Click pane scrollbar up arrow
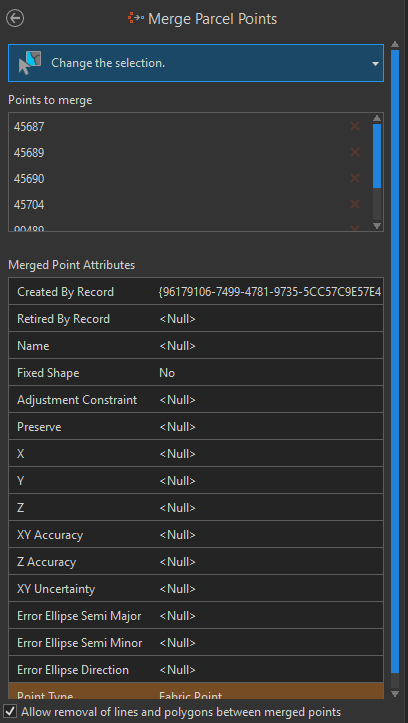Image resolution: width=408 pixels, height=723 pixels. tap(395, 44)
